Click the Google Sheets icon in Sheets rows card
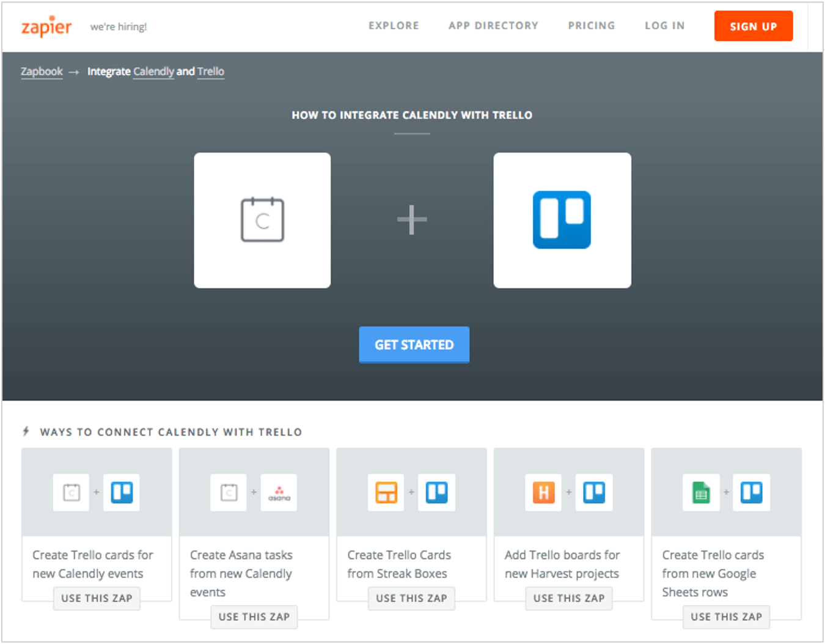The width and height of the screenshot is (825, 644). (x=701, y=492)
